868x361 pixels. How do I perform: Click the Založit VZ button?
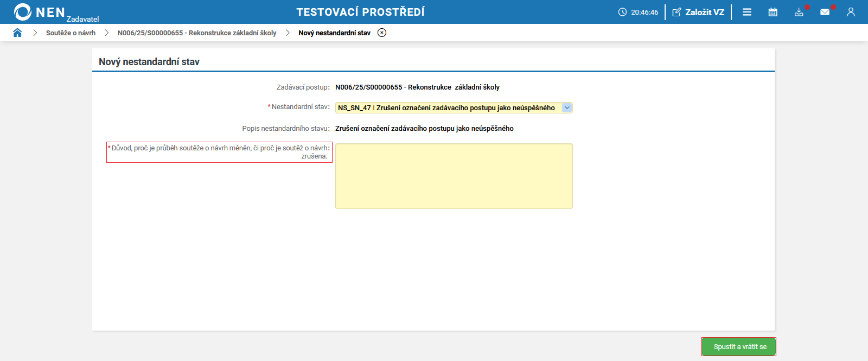(698, 12)
